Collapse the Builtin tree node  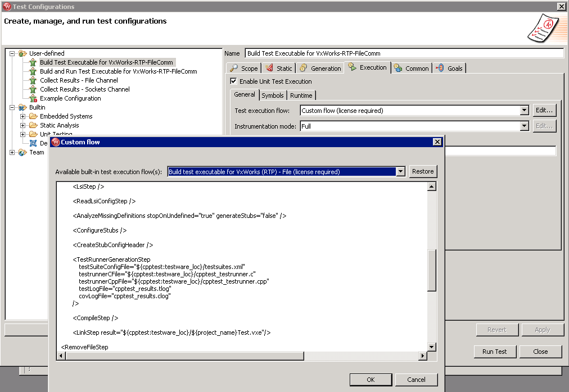click(12, 107)
